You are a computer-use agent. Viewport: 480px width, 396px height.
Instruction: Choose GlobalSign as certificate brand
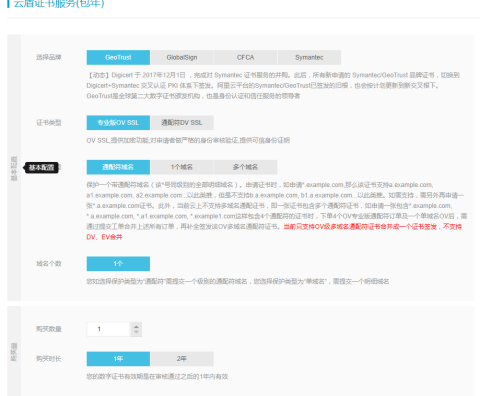(x=182, y=57)
